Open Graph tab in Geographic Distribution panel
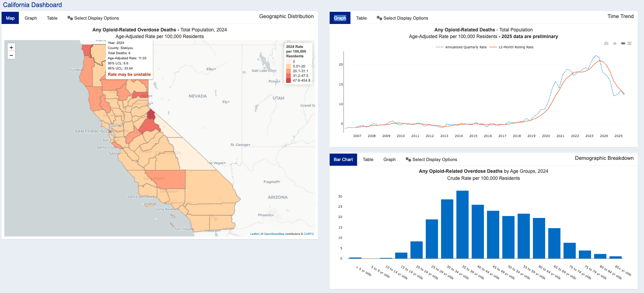Viewport: 644px width, 293px height. 31,18
